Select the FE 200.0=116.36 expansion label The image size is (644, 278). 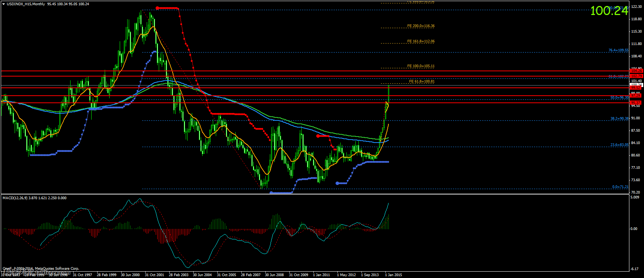[421, 26]
